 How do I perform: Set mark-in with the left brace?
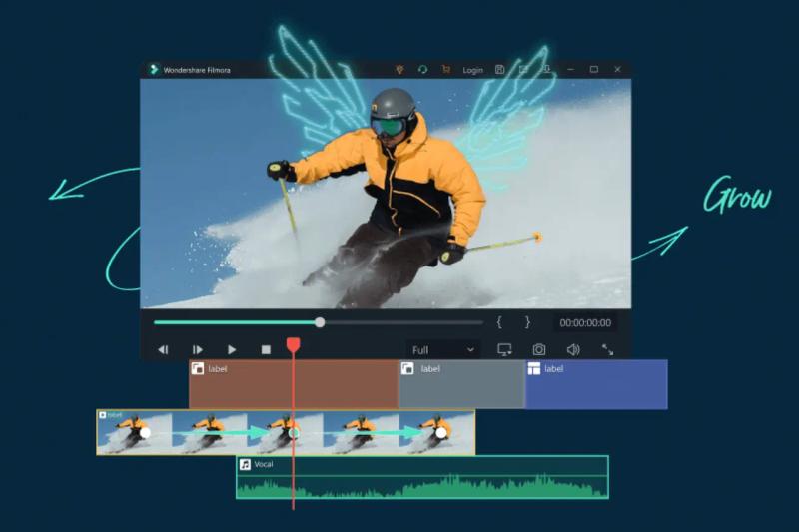click(499, 322)
